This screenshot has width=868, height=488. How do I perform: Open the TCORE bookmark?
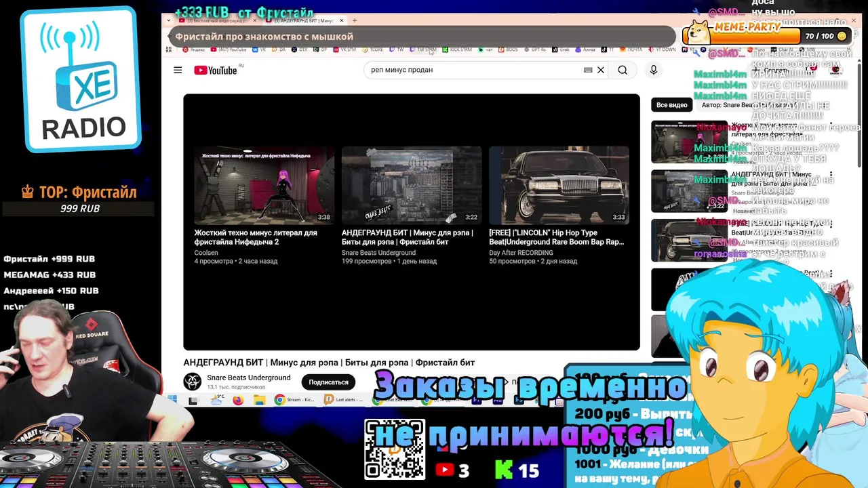372,49
